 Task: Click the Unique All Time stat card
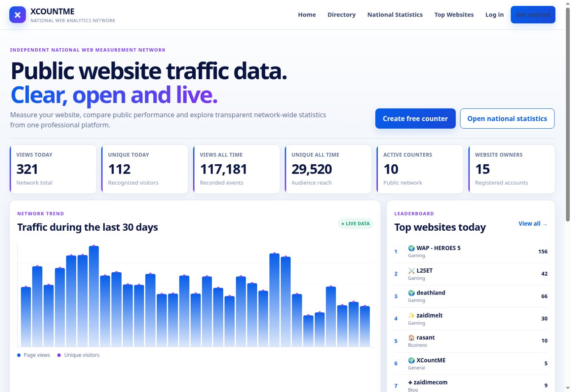pyautogui.click(x=328, y=169)
